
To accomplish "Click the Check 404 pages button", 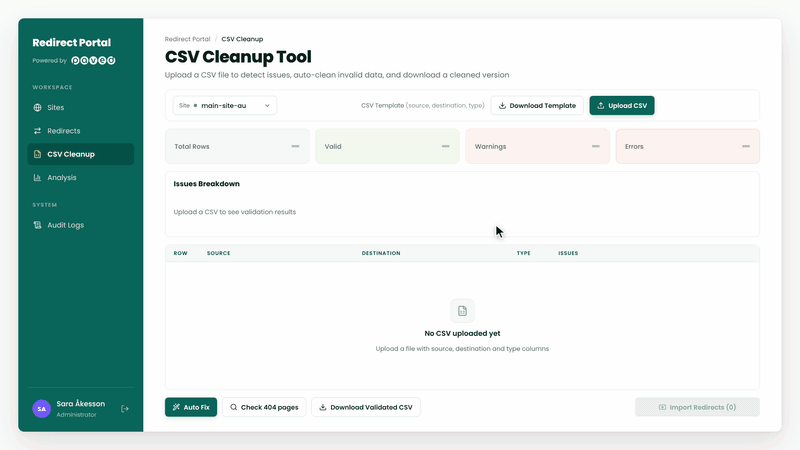I will click(x=264, y=407).
